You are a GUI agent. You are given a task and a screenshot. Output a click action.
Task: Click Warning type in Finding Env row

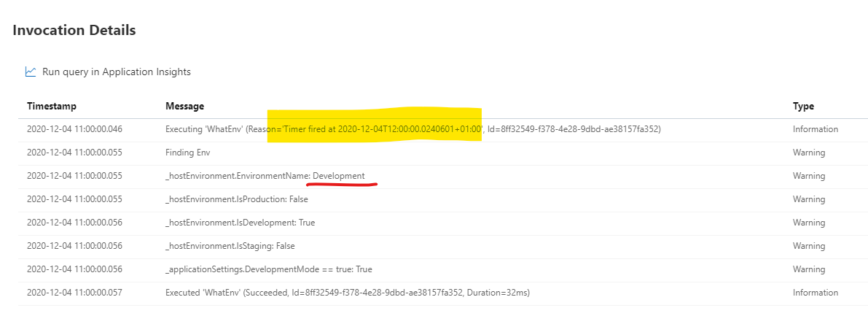809,153
